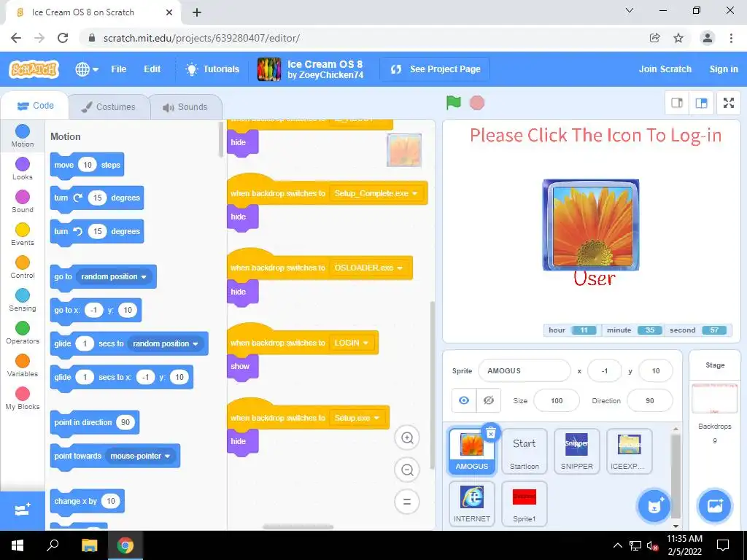
Task: Select the Motion block category
Action: pos(23,136)
